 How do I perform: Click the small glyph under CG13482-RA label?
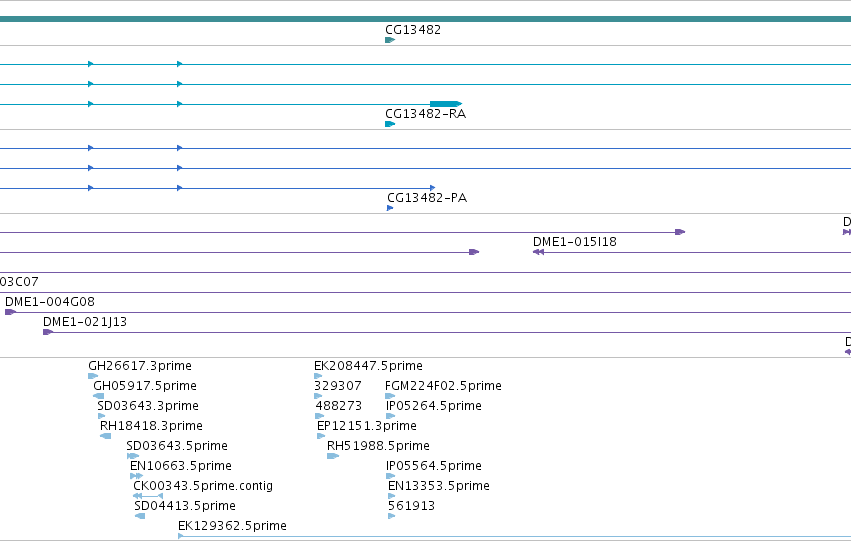click(390, 124)
